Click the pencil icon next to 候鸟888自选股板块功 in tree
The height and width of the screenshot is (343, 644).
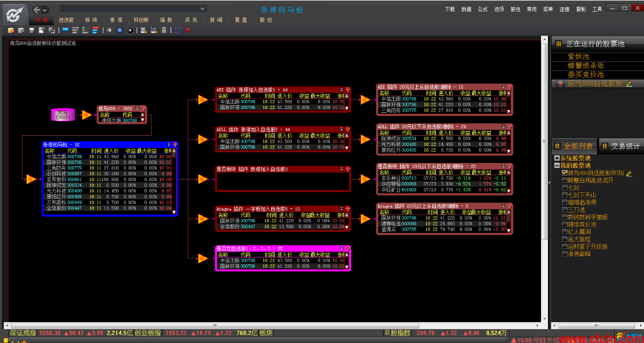point(629,173)
